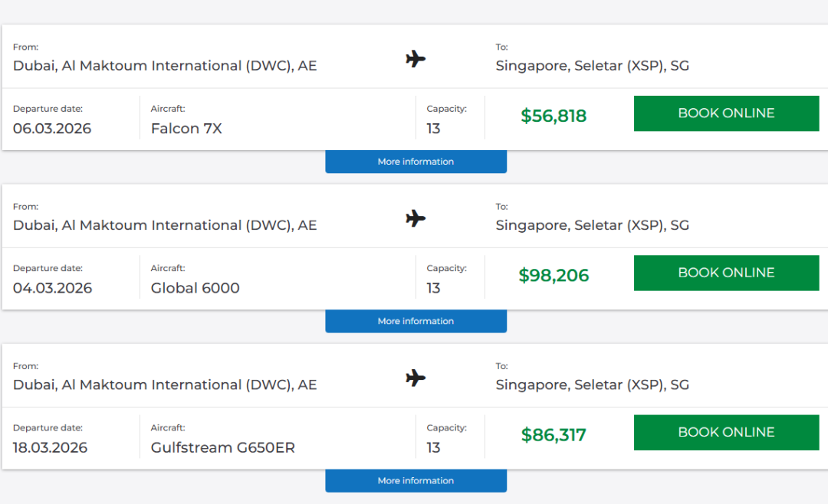
Task: Click departure date 18.03.2026
Action: pos(51,447)
